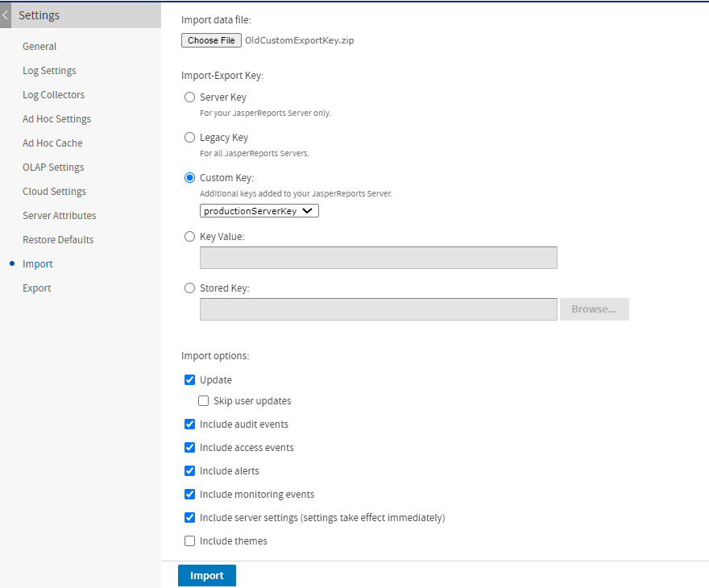Image resolution: width=709 pixels, height=588 pixels.
Task: Click the 'Import data file:' label
Action: pyautogui.click(x=216, y=20)
